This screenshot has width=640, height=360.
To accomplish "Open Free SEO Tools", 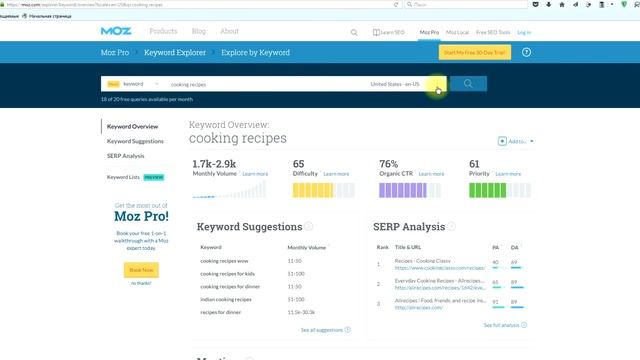I will pos(493,32).
